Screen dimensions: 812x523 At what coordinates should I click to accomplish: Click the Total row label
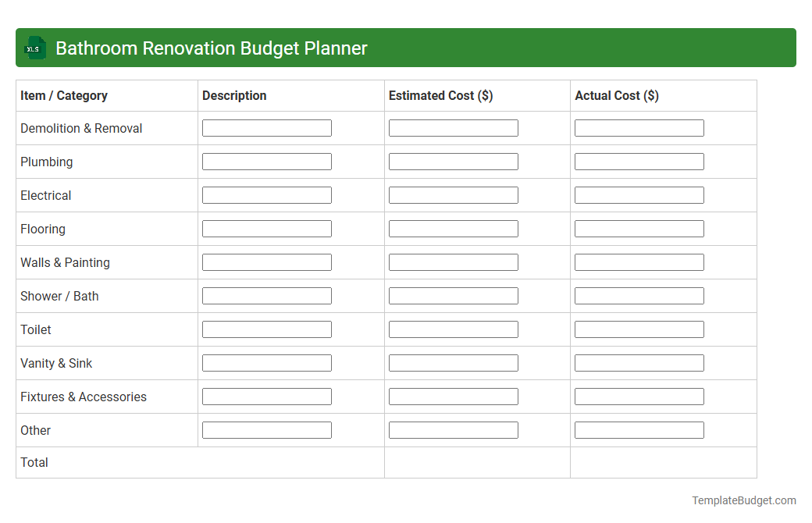click(x=34, y=462)
